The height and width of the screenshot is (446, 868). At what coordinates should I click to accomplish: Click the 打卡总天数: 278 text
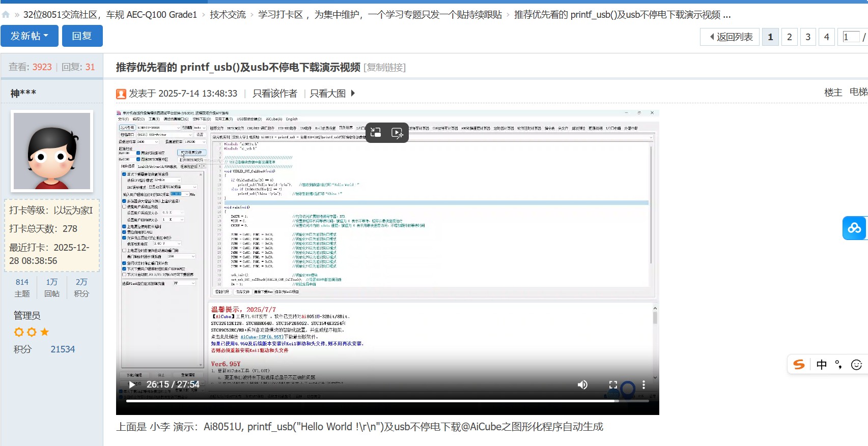[x=43, y=229]
